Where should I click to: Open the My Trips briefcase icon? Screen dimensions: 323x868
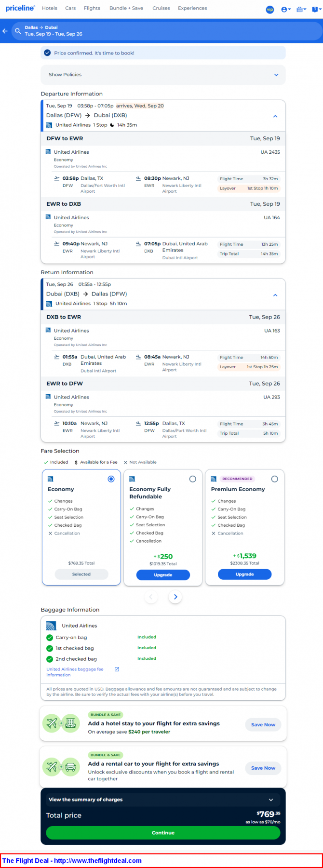tap(300, 10)
